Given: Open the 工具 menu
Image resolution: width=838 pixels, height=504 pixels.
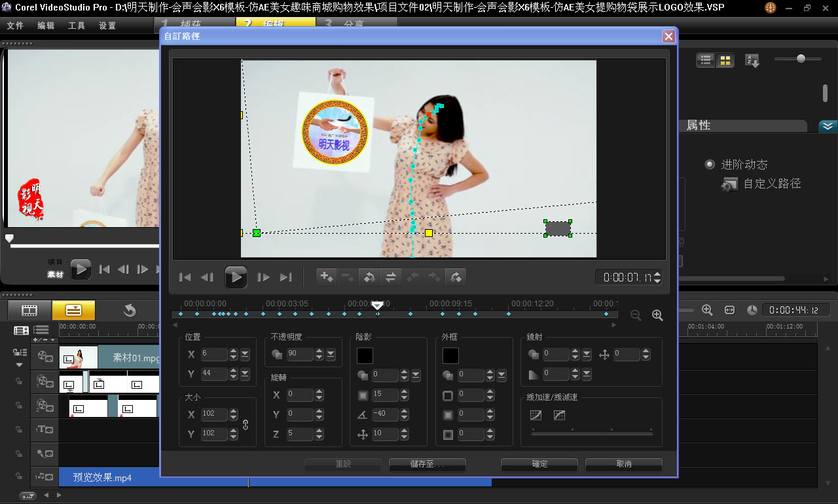Looking at the screenshot, I should (77, 26).
